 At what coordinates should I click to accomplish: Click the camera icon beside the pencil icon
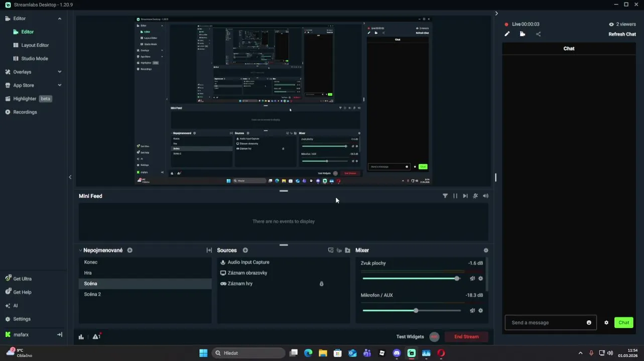(523, 34)
